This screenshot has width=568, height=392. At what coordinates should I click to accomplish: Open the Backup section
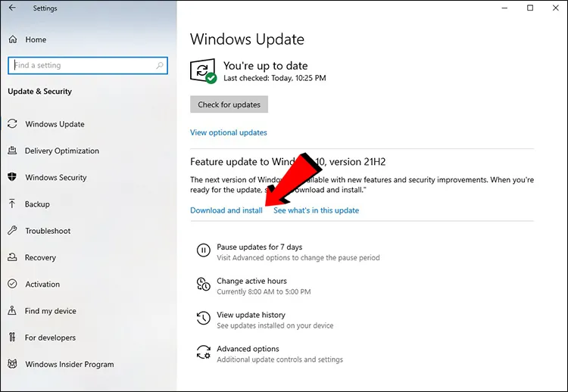click(x=37, y=204)
